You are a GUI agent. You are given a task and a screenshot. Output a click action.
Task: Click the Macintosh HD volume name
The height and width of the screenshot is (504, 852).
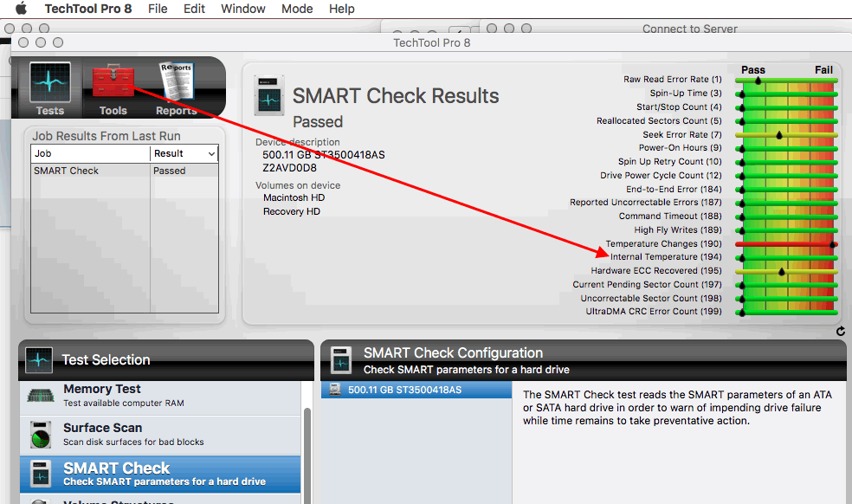click(294, 198)
